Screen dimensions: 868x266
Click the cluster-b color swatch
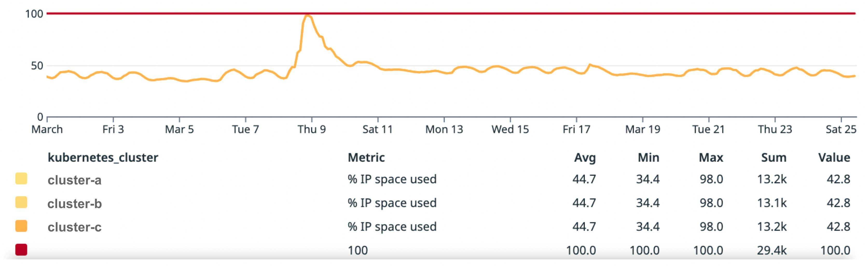[x=21, y=203]
